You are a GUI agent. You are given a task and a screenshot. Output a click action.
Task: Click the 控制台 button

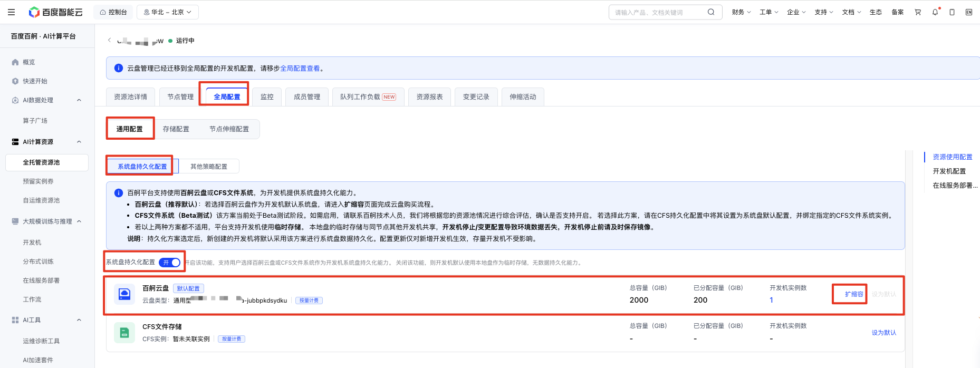113,12
